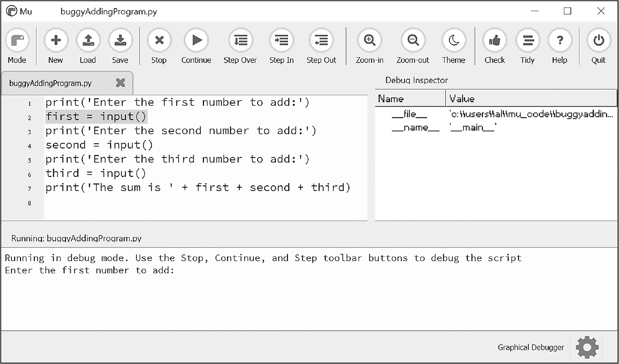Step In to the function
The width and height of the screenshot is (619, 364).
point(281,46)
